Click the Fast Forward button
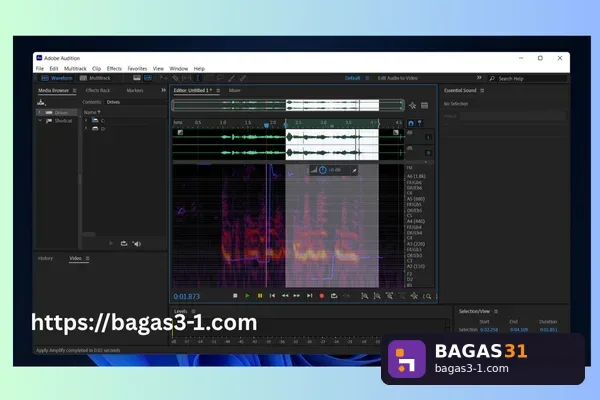Viewport: 600px width, 400px height. [297, 296]
